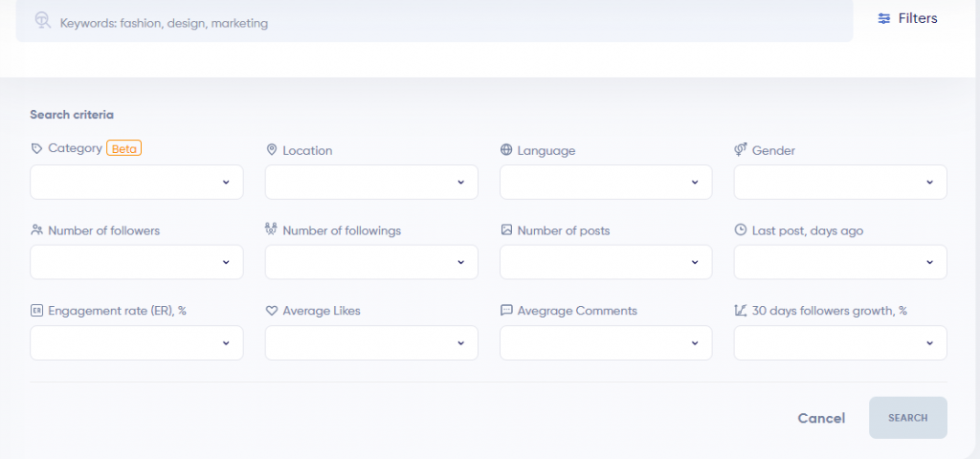This screenshot has width=980, height=459.
Task: Click the SEARCH button
Action: pos(908,418)
